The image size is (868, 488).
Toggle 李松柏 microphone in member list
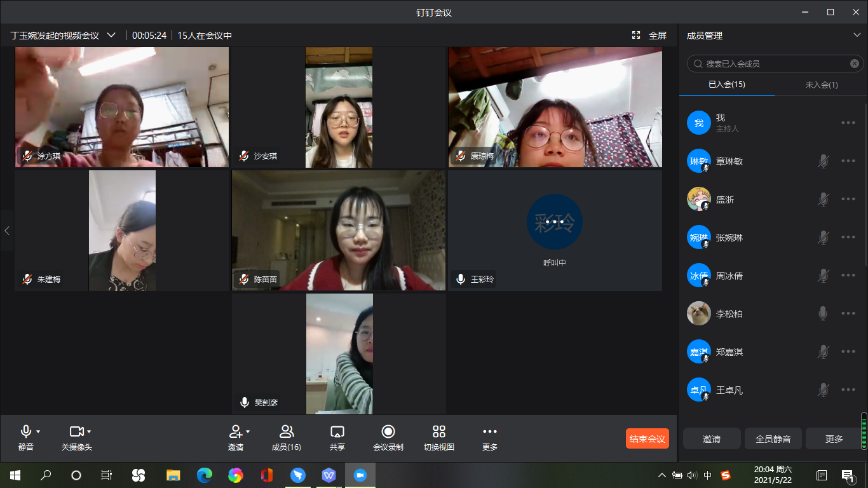[x=823, y=313]
